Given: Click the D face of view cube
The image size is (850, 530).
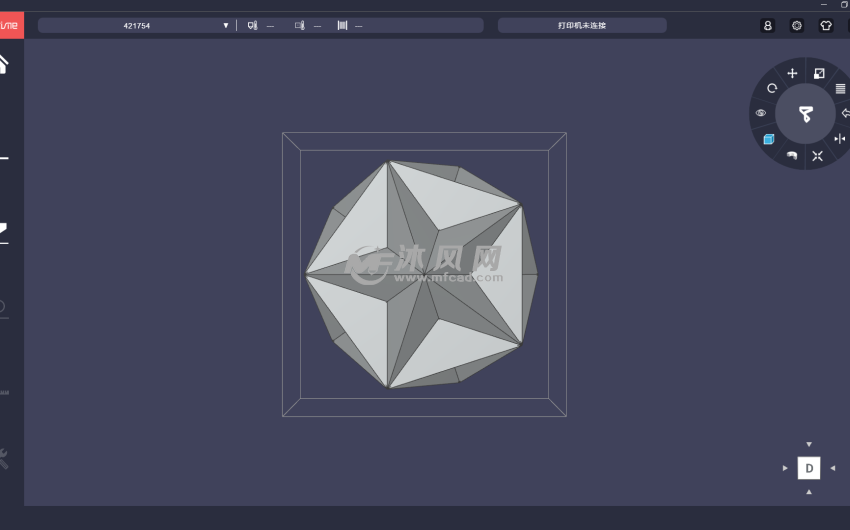Looking at the screenshot, I should tap(809, 468).
